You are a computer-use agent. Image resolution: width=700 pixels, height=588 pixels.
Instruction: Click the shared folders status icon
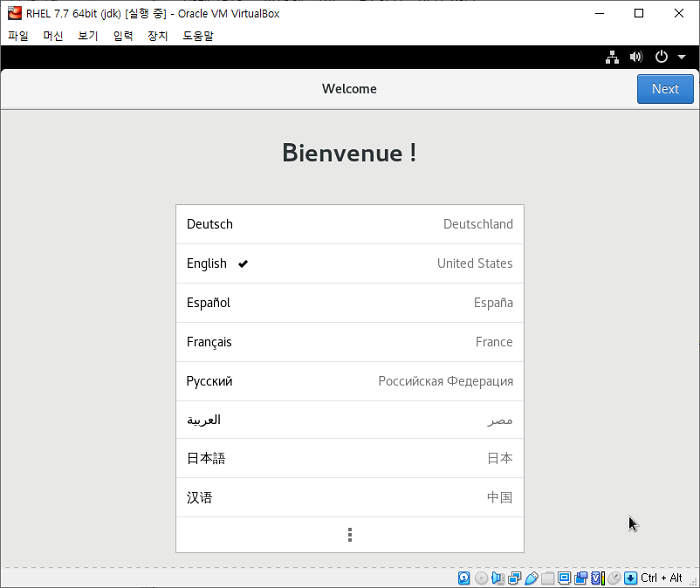(x=548, y=578)
